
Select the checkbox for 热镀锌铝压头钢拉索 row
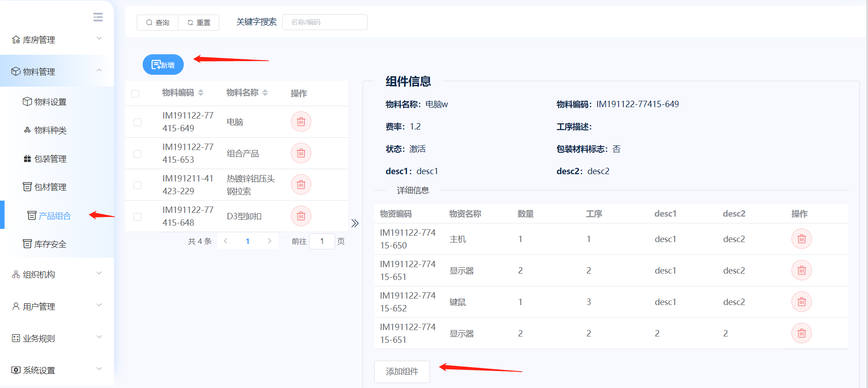click(x=137, y=185)
